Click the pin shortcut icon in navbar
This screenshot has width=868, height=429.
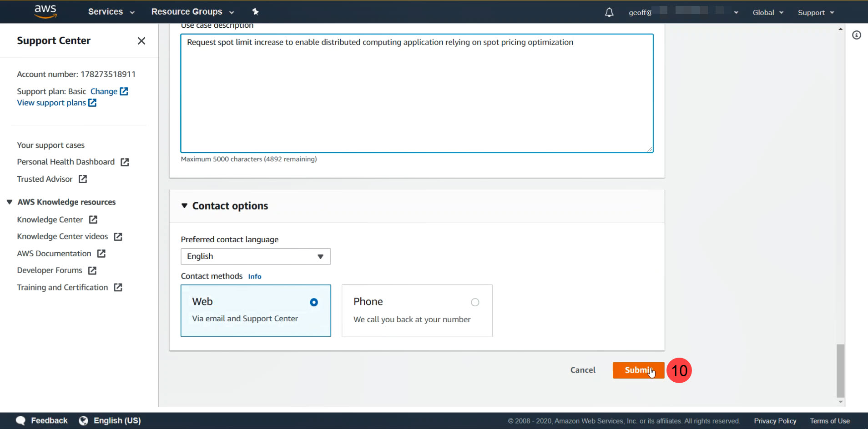tap(255, 11)
